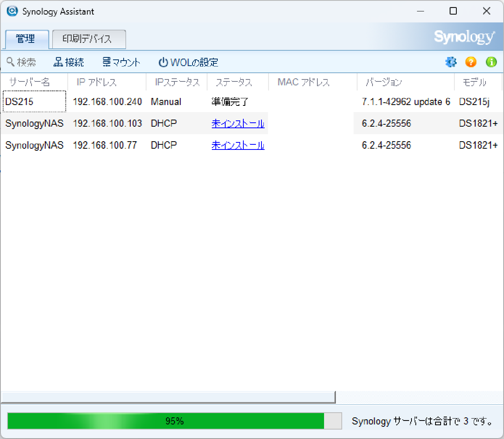Click version 7.1.1-42962 update 6 cell
This screenshot has height=439, width=504.
tap(406, 102)
